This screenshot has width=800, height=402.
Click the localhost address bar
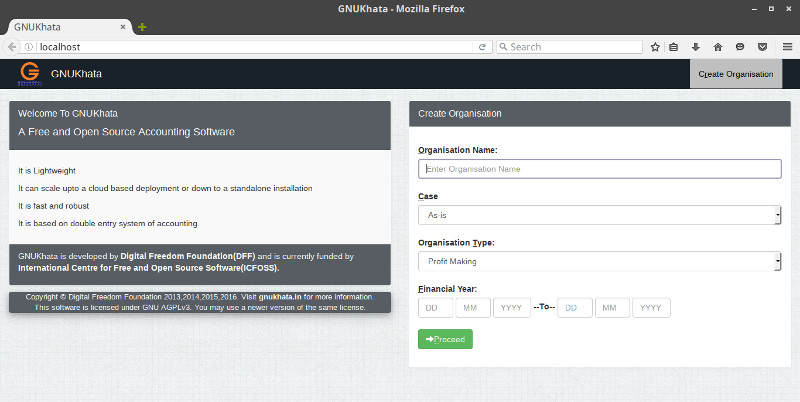(x=255, y=47)
